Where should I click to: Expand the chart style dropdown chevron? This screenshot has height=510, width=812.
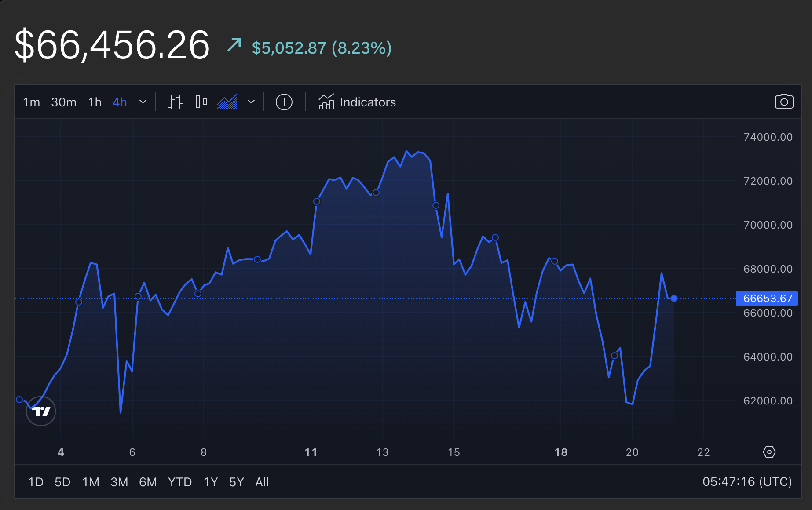pyautogui.click(x=251, y=102)
